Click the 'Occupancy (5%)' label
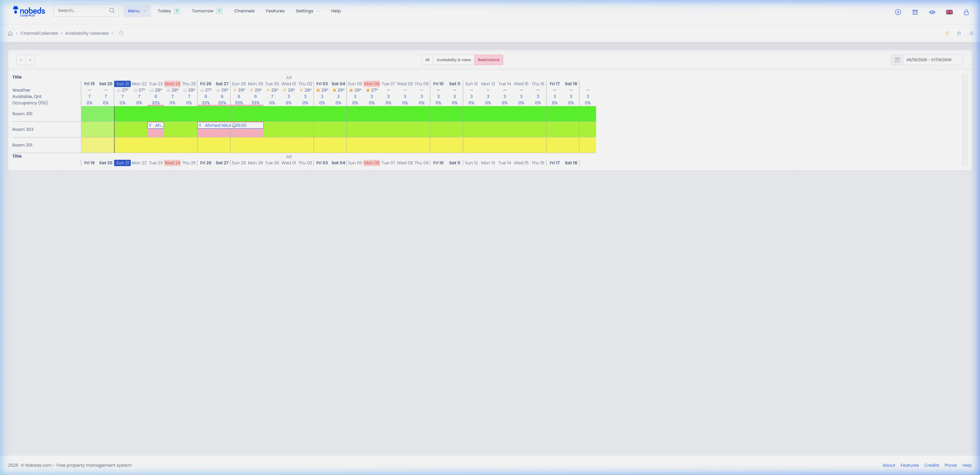The width and height of the screenshot is (980, 475). point(30,103)
